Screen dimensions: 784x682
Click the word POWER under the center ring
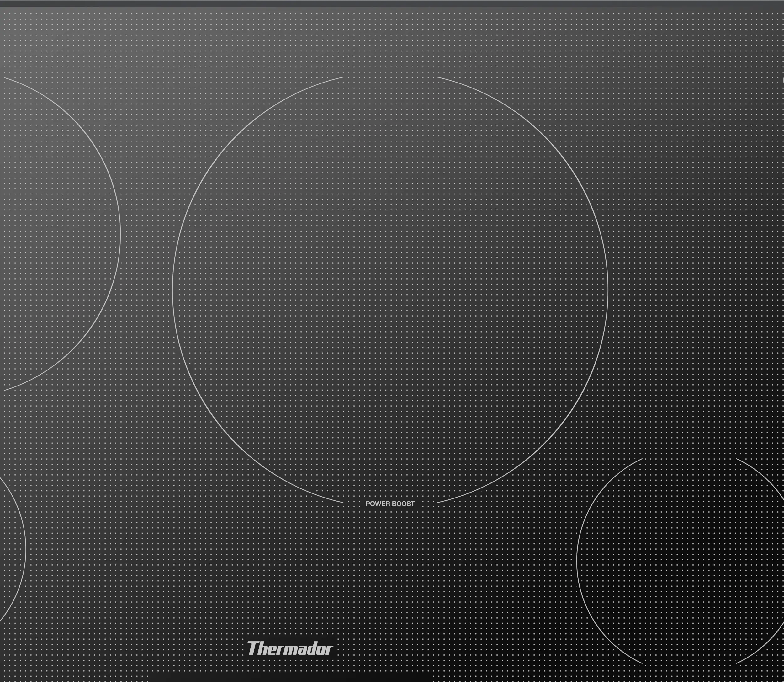coord(378,504)
